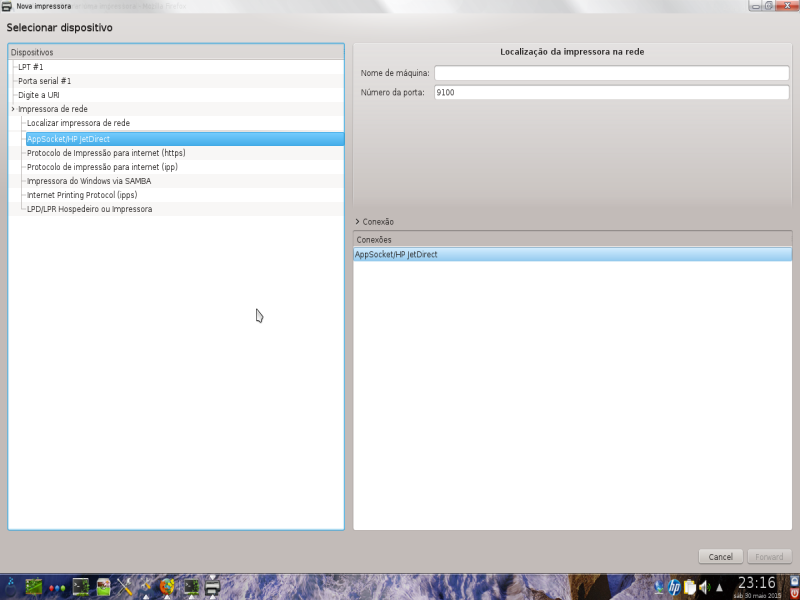Select LPD/LPR Hospedeiro ou Impressora
Screen dimensions: 800x600
89,209
